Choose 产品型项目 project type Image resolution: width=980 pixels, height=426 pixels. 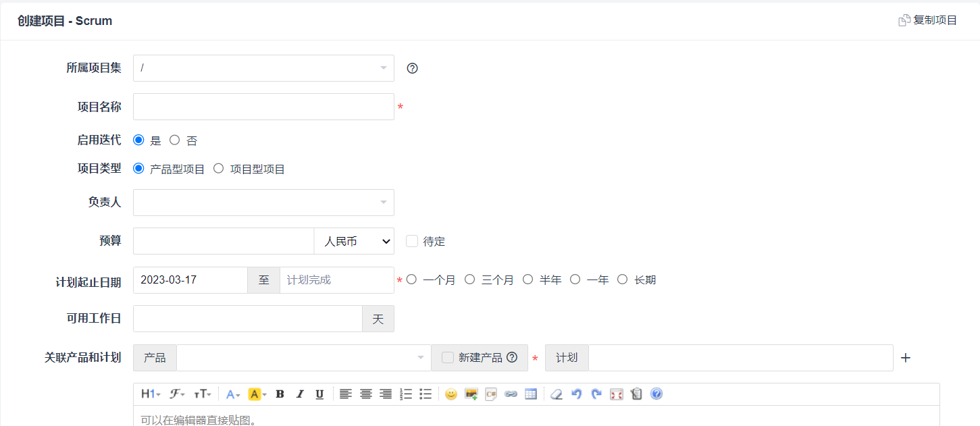[x=138, y=169]
